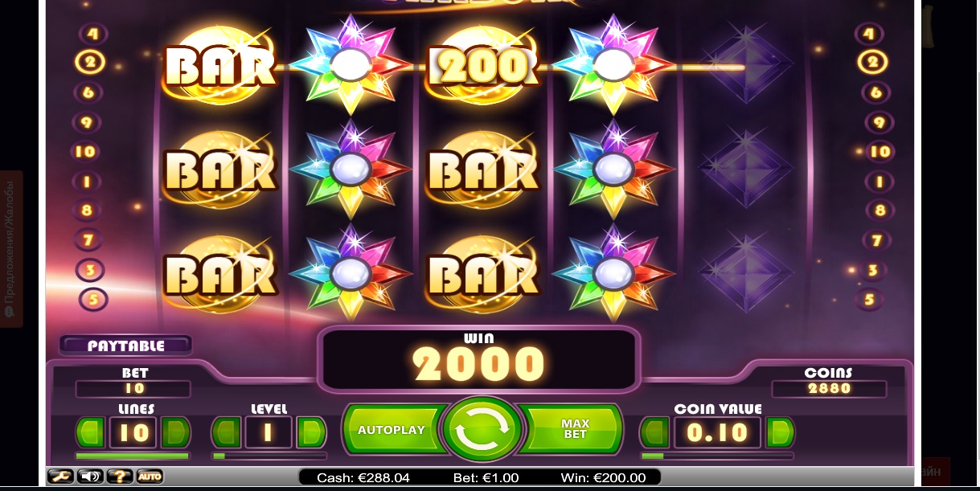Image resolution: width=980 pixels, height=491 pixels.
Task: Select payline 10 indicator on the right side
Action: [880, 151]
